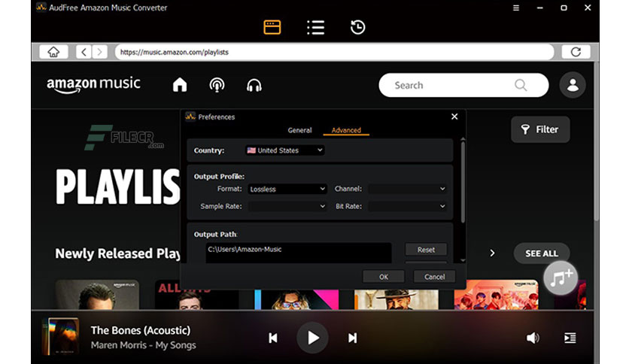This screenshot has height=364, width=629.
Task: Navigate back in the browser
Action: (x=84, y=52)
